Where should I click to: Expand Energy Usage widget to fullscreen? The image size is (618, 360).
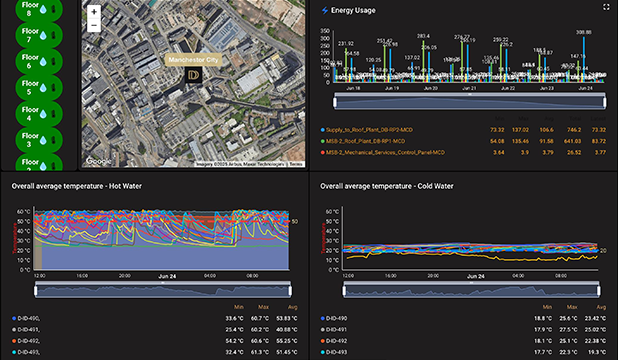(606, 7)
